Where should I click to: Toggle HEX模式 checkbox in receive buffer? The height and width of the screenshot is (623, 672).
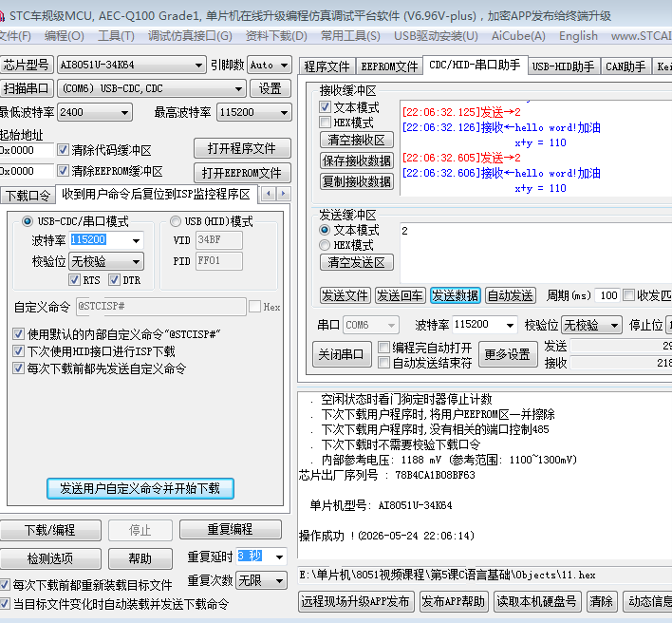pos(325,123)
